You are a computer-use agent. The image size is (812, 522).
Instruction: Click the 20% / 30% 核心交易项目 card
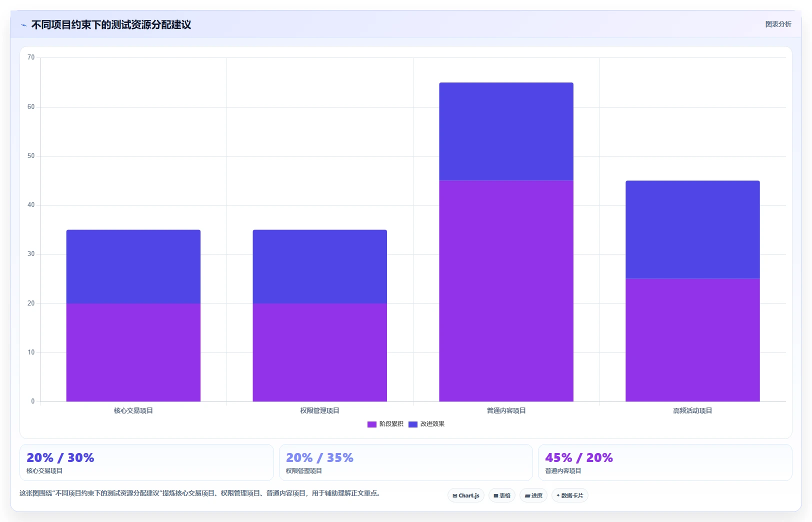click(x=146, y=462)
